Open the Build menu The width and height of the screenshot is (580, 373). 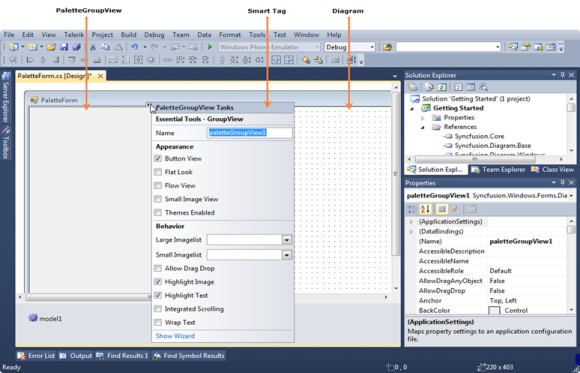(x=128, y=35)
